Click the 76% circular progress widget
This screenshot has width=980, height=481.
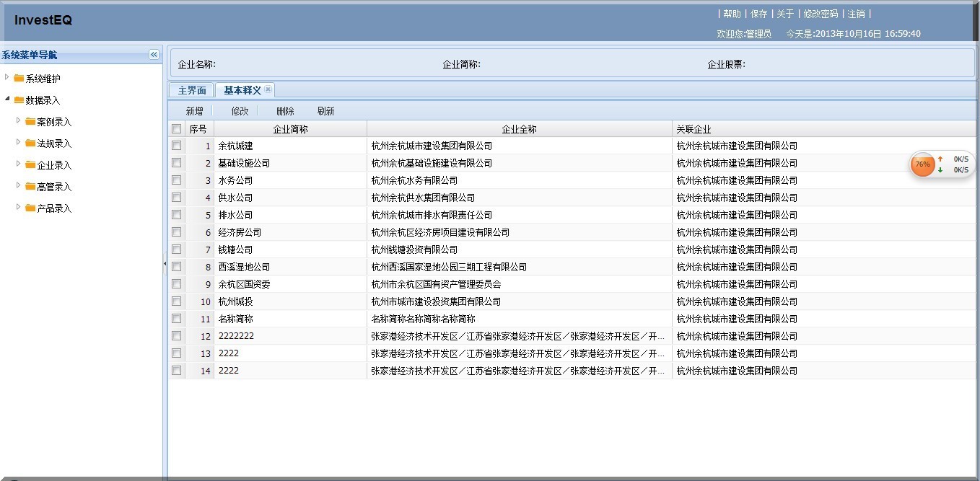click(x=922, y=164)
